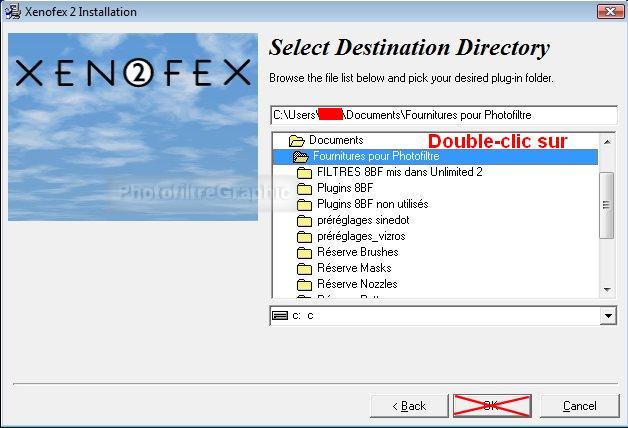Viewport: 628px width, 428px height.
Task: Cancel the Xenofex installation
Action: click(580, 406)
